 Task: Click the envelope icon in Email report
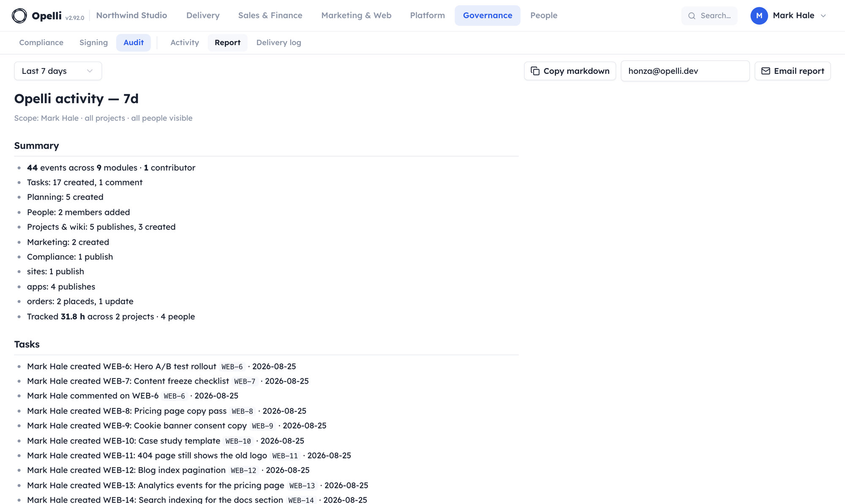pos(766,71)
